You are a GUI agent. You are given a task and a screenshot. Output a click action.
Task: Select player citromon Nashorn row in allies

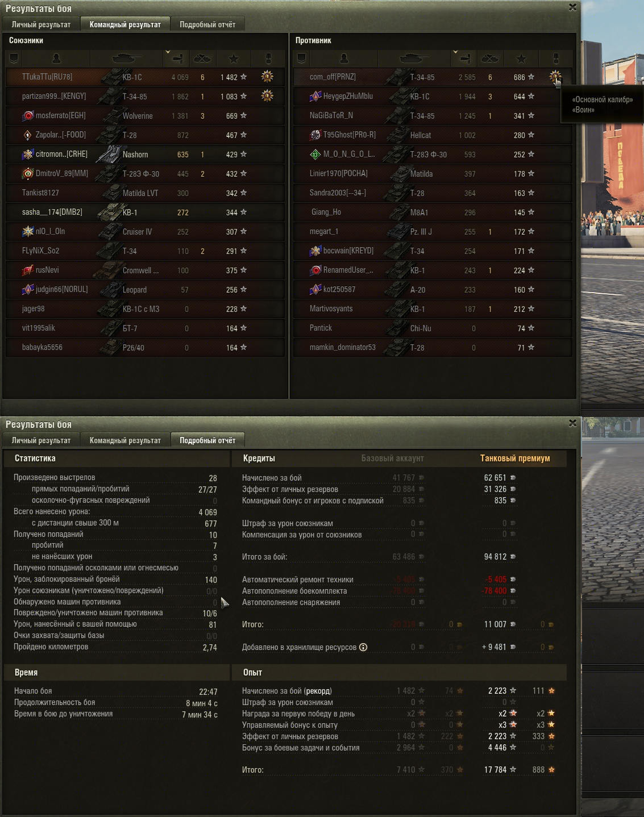[145, 155]
